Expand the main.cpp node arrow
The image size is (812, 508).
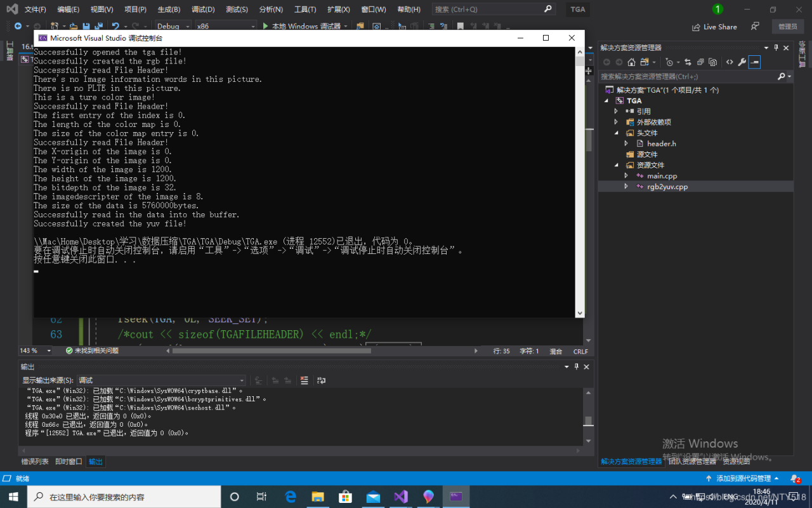(626, 176)
